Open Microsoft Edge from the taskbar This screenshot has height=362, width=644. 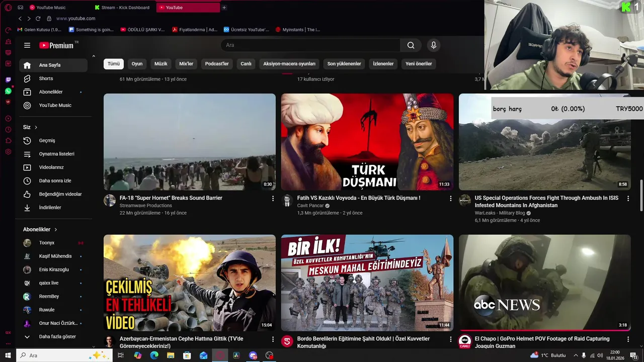click(x=154, y=355)
